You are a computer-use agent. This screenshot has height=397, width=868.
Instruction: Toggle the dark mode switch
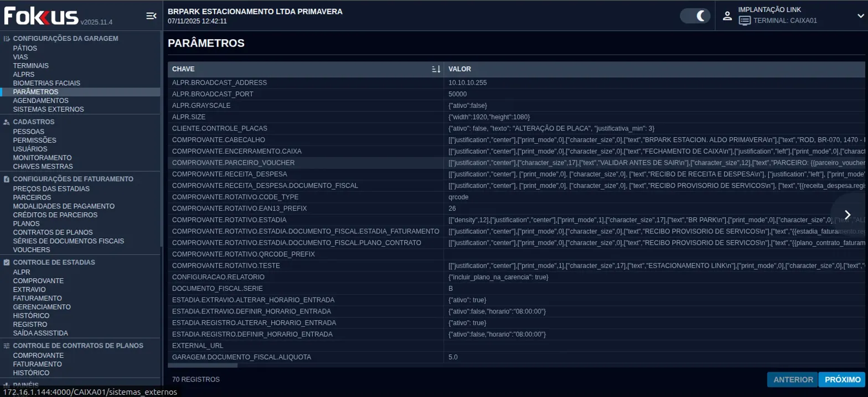click(x=695, y=16)
